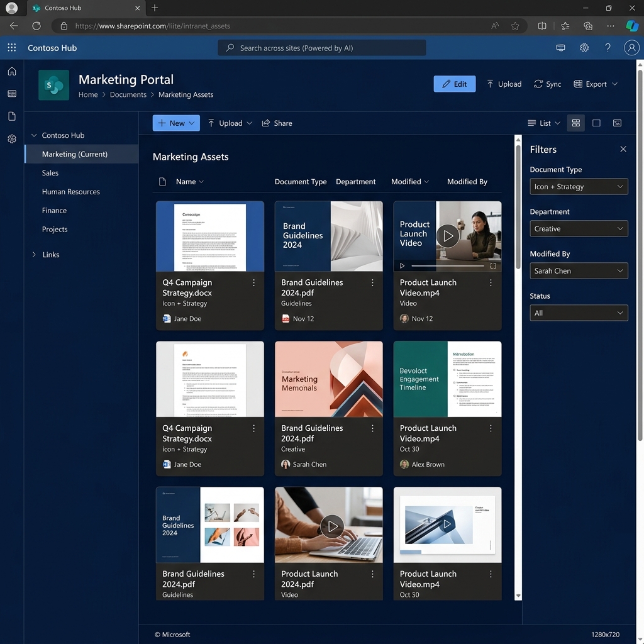
Task: Open the New dropdown button
Action: pyautogui.click(x=176, y=123)
